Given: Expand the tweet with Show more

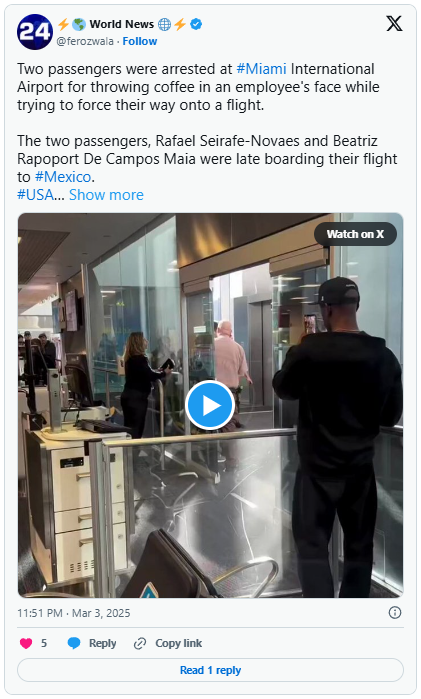Looking at the screenshot, I should coord(106,195).
